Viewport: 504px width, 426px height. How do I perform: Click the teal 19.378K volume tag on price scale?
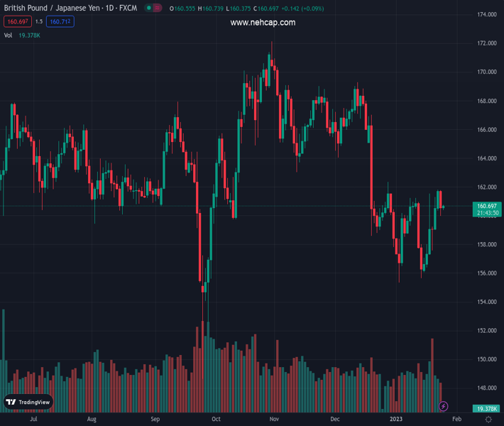[486, 409]
